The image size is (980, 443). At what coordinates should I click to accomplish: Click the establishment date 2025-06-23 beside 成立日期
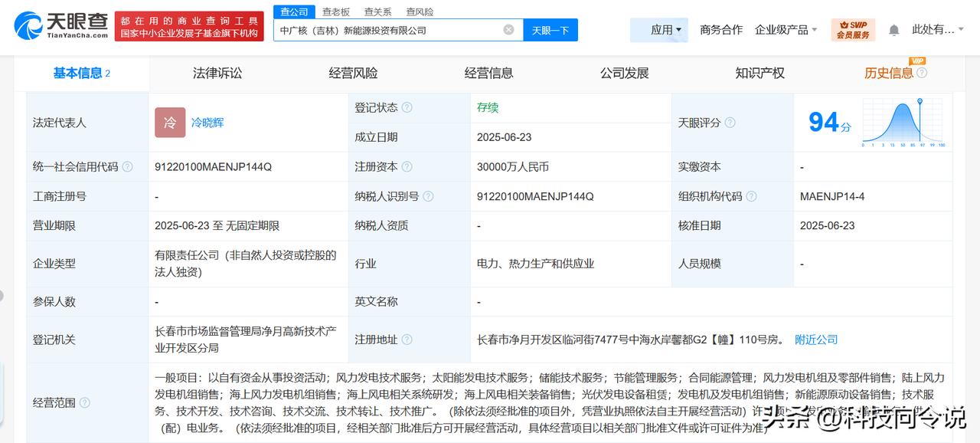(504, 137)
